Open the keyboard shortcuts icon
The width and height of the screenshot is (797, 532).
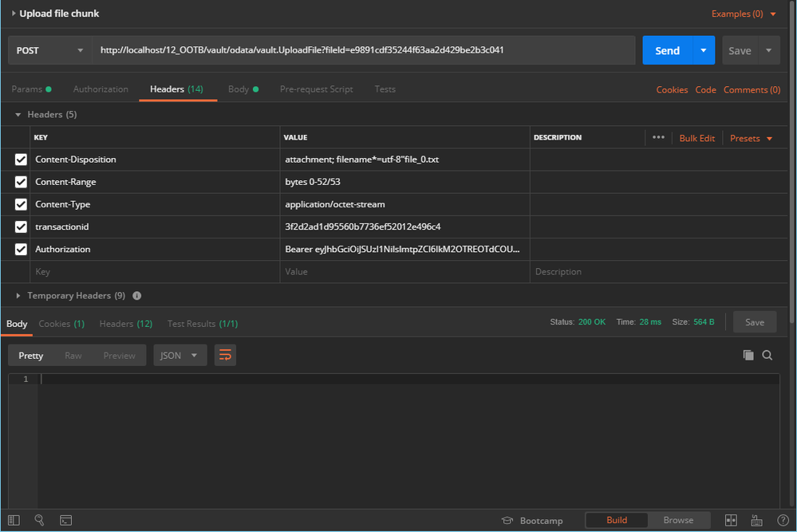756,520
